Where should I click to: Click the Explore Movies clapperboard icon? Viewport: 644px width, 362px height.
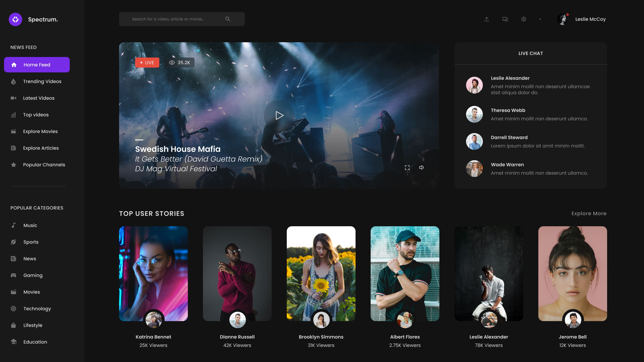pos(13,131)
